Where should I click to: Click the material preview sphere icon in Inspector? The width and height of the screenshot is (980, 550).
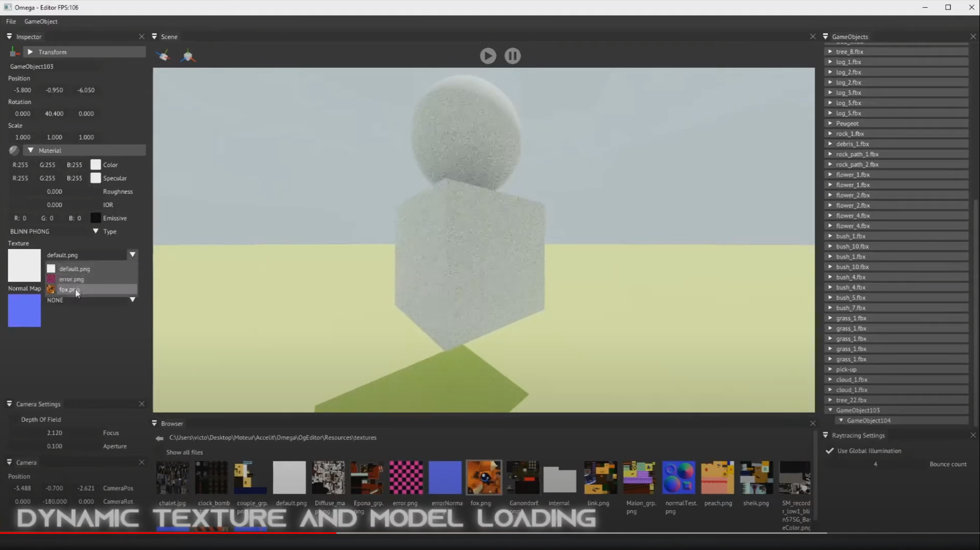tap(13, 150)
